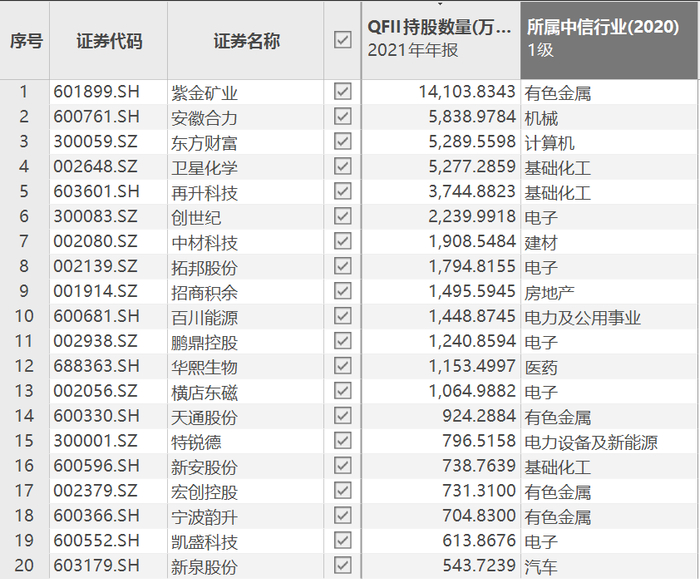Select security code 002139.SZ
The height and width of the screenshot is (579, 700).
point(96,267)
